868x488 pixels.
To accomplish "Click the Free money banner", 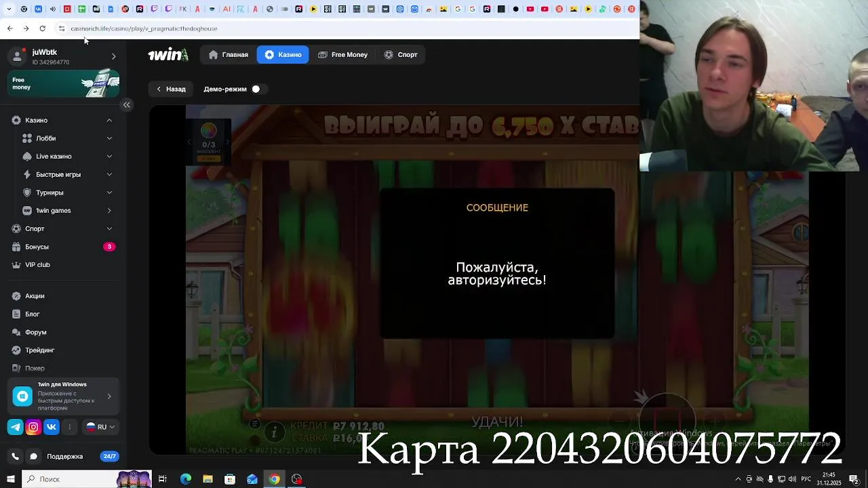I will click(x=64, y=84).
